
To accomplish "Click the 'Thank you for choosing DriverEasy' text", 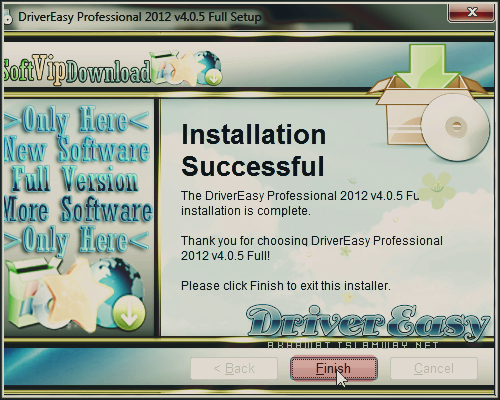I will 312,248.
